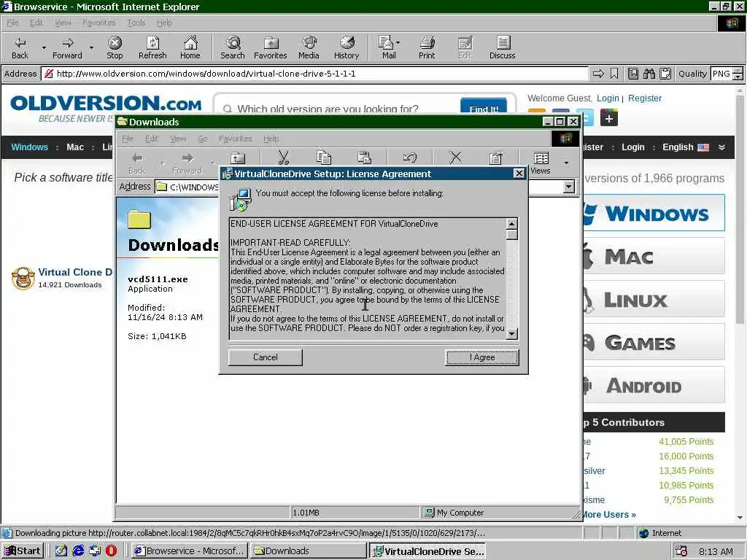The image size is (747, 560).
Task: Click the Forward arrow in Internet Explorer toolbar
Action: (67, 47)
